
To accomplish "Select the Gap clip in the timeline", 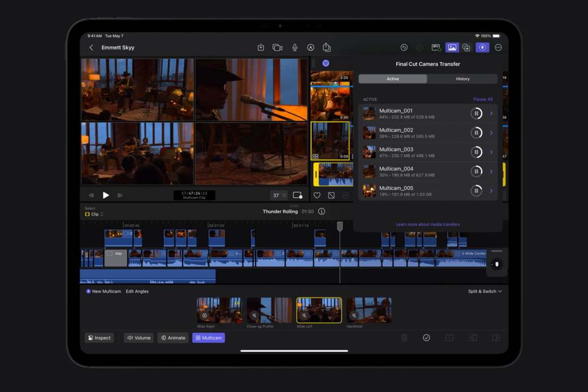I will tap(115, 258).
